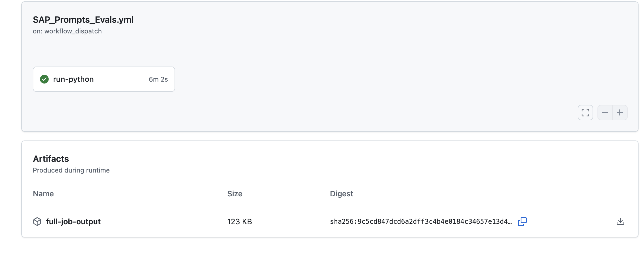Click the Size column header

[235, 194]
